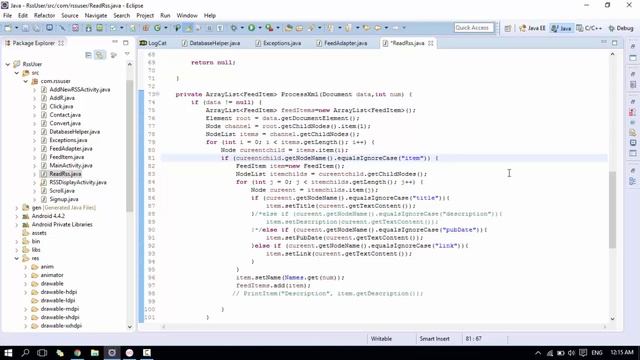The width and height of the screenshot is (640, 360).
Task: Collapse the RssUser project node
Action: click(x=8, y=64)
